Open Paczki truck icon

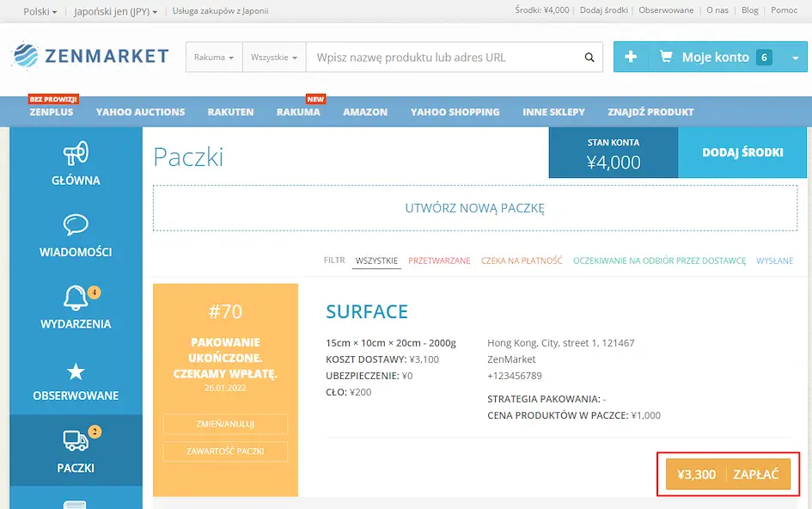click(x=76, y=440)
